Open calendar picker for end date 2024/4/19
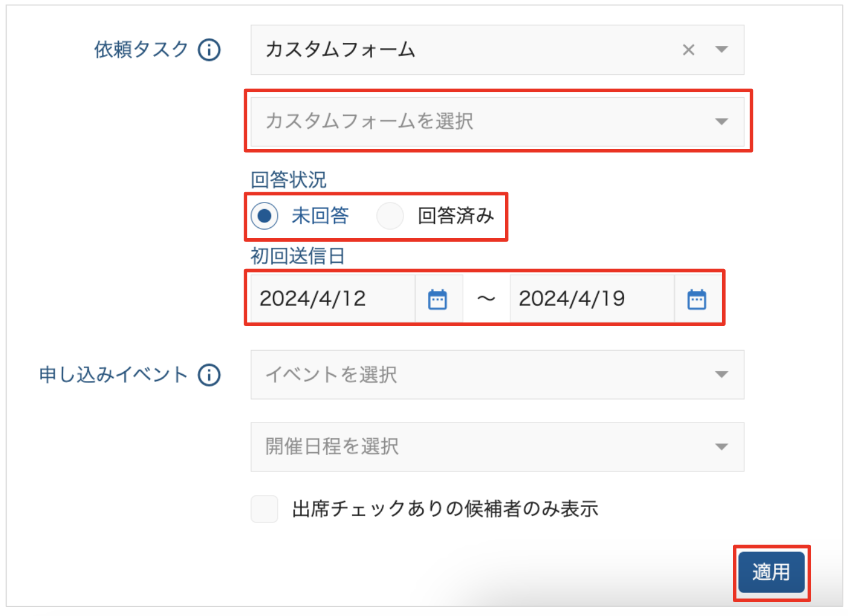 tap(697, 299)
